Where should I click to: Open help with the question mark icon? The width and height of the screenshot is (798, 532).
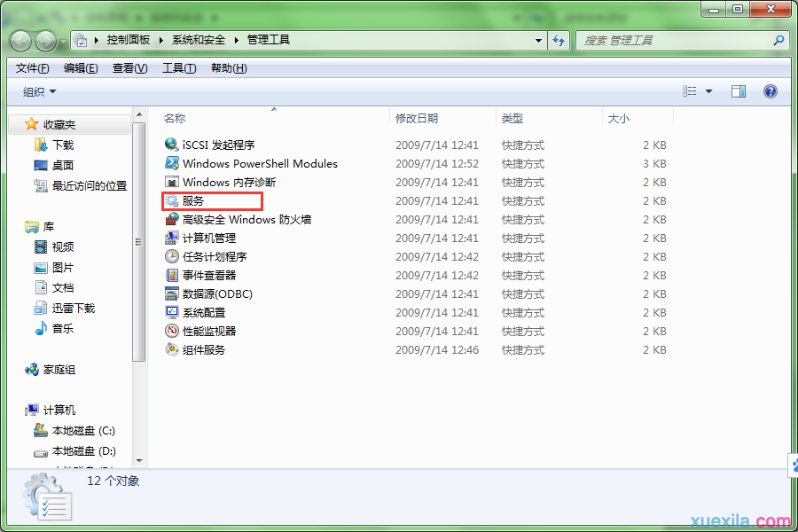click(770, 91)
